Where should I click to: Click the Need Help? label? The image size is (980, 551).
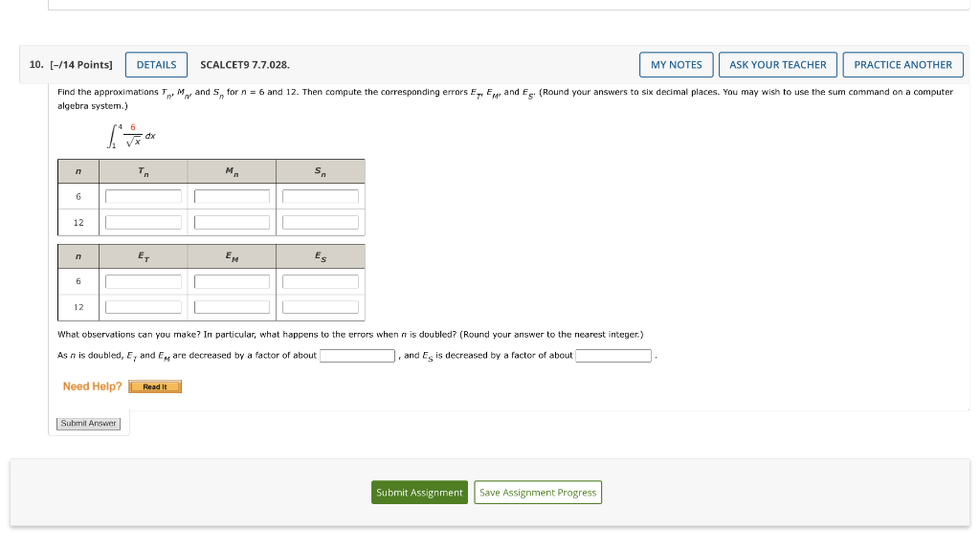pos(92,386)
